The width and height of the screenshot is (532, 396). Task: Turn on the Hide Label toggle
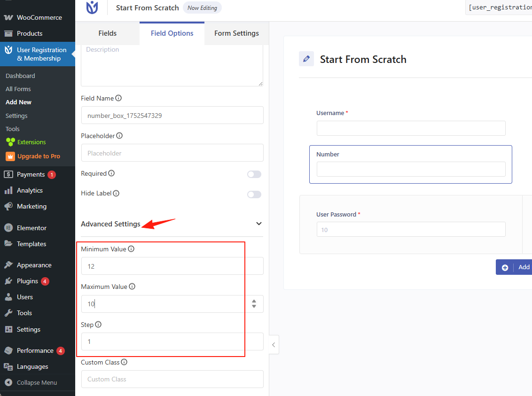(x=254, y=194)
